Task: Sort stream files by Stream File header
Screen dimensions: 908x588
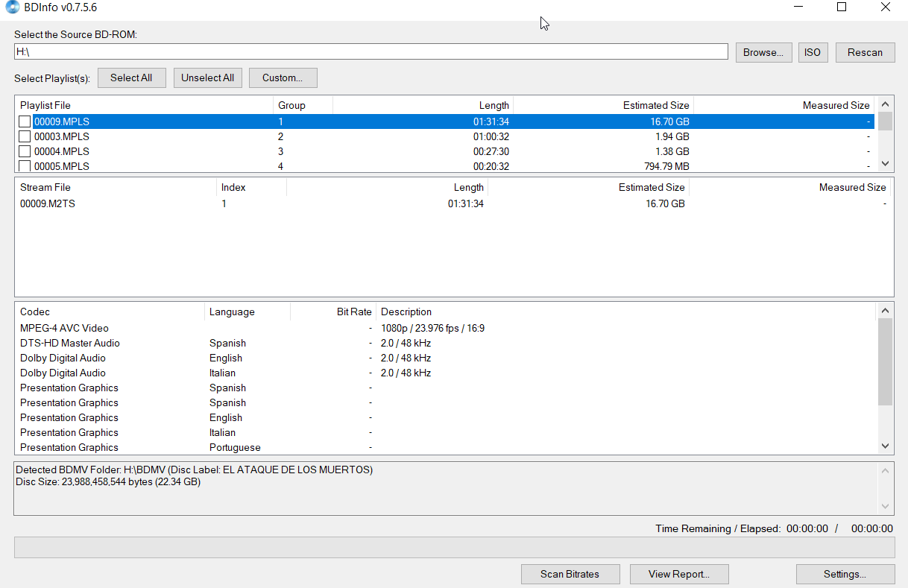Action: pyautogui.click(x=116, y=187)
